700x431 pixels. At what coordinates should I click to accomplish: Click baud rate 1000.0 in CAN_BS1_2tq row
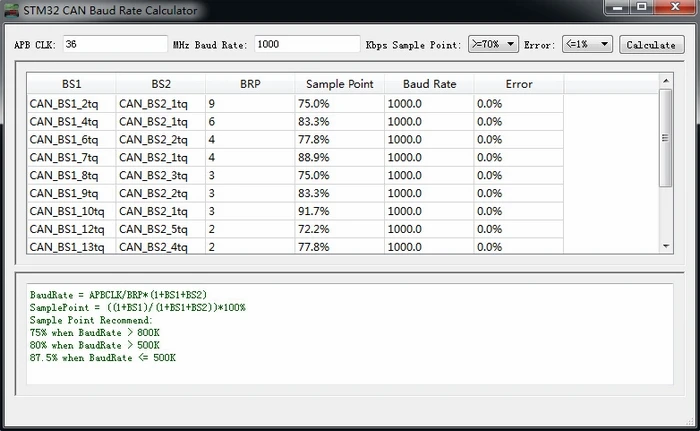[429, 104]
